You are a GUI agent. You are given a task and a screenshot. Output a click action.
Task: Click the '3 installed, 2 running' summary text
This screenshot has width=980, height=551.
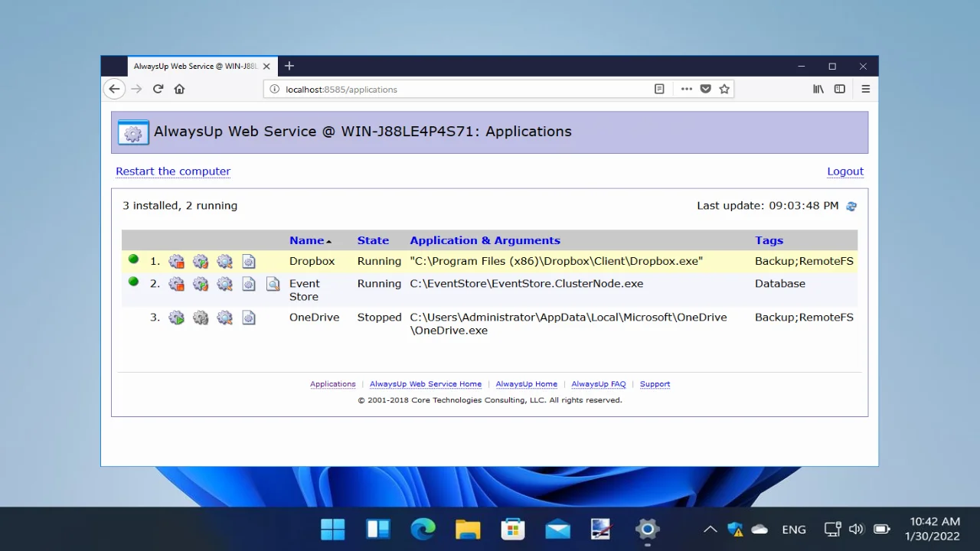(x=180, y=206)
